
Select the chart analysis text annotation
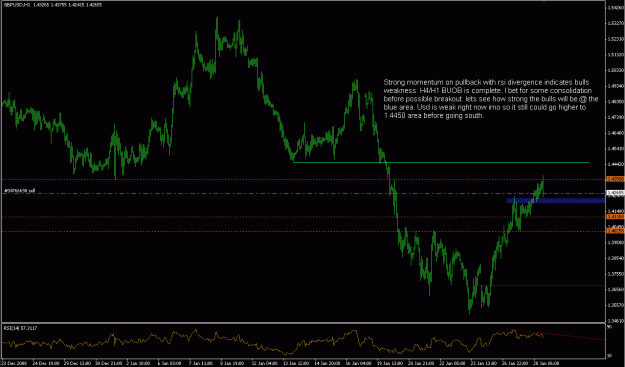pos(491,99)
